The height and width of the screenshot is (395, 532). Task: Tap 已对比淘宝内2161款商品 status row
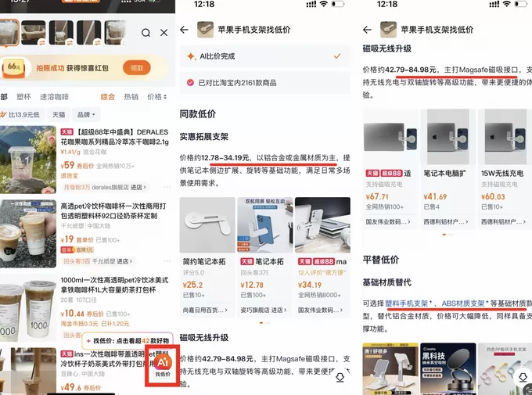[265, 82]
